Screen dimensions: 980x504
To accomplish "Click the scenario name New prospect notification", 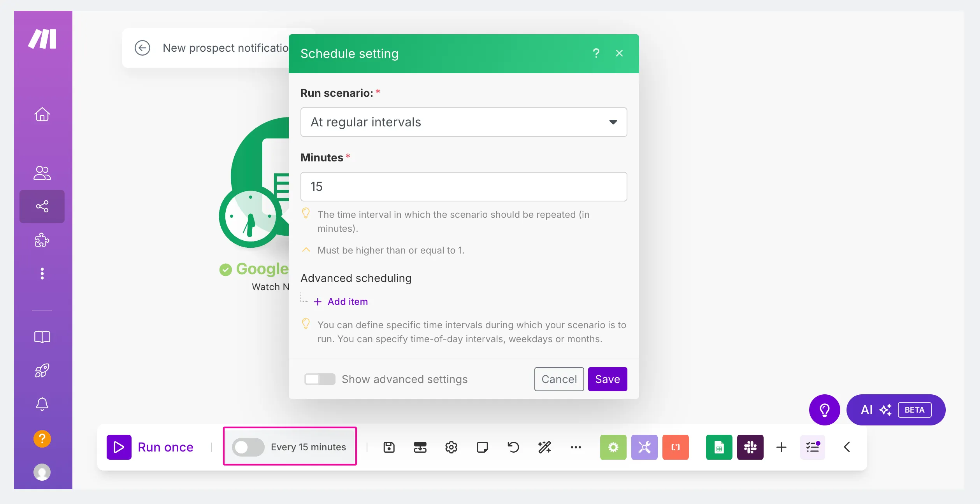I will pyautogui.click(x=226, y=48).
